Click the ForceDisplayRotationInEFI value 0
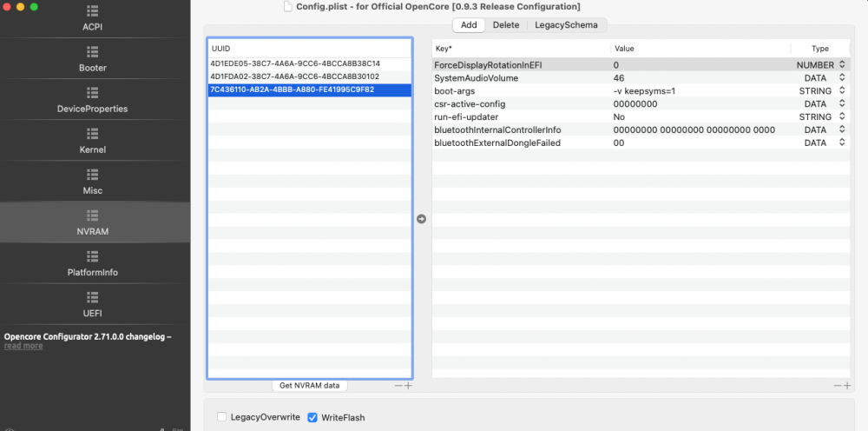 coord(616,65)
